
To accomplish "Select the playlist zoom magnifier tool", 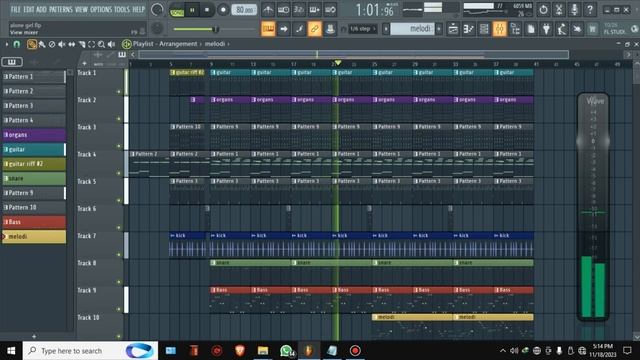I will click(101, 44).
